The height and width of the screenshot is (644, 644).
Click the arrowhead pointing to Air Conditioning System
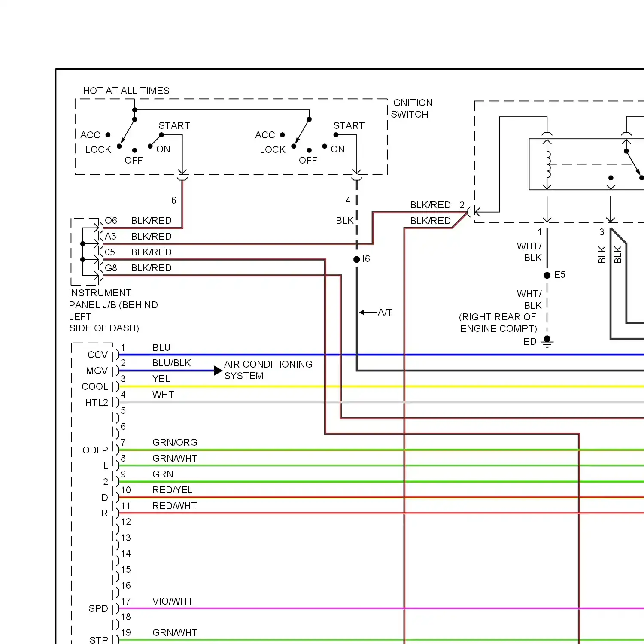(218, 371)
